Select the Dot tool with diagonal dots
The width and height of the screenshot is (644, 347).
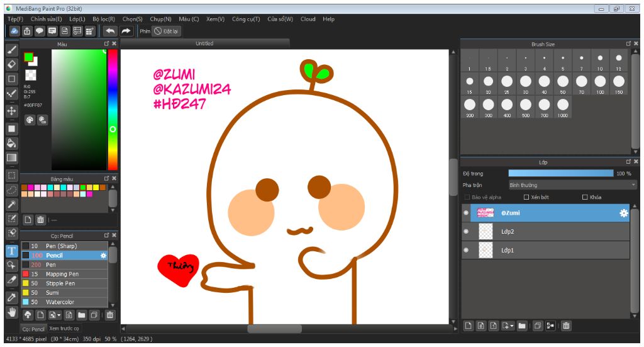coord(12,93)
